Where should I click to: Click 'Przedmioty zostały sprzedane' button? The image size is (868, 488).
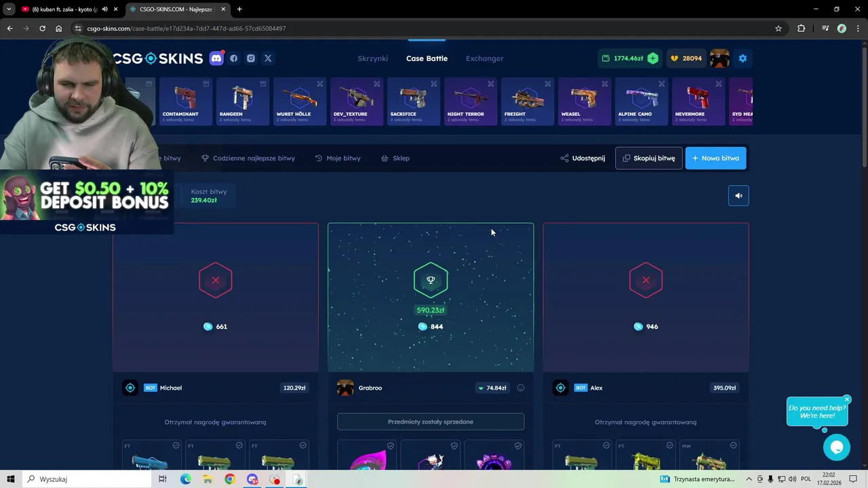[x=431, y=422]
